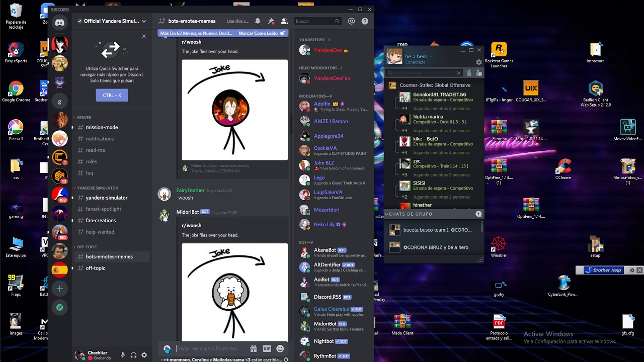Open the gift icon in message box
The image size is (644, 362).
[x=254, y=348]
